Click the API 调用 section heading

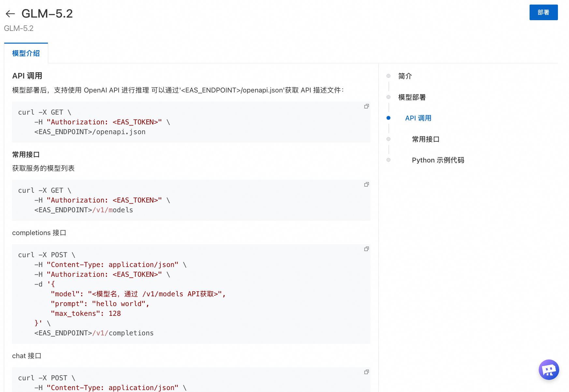tap(27, 76)
